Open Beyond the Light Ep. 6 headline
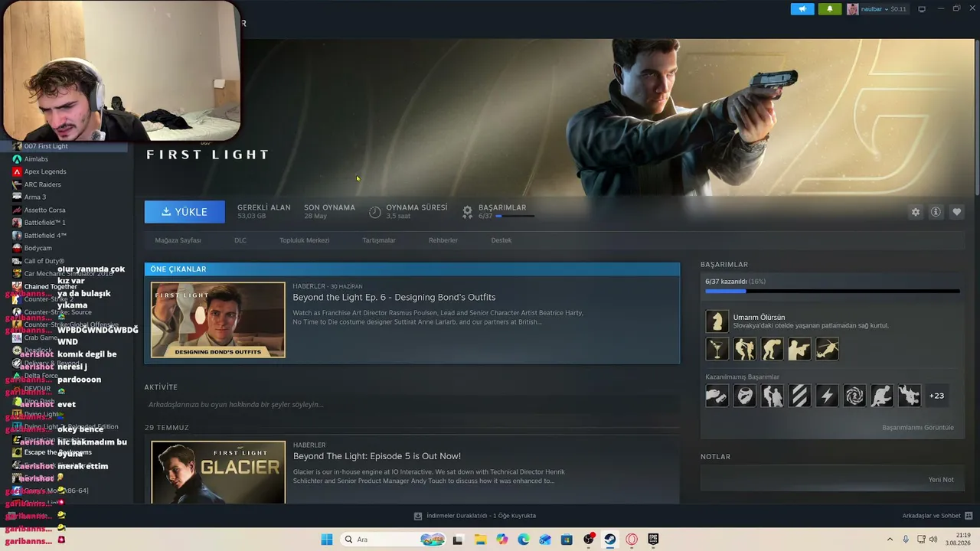The image size is (980, 551). click(x=394, y=297)
